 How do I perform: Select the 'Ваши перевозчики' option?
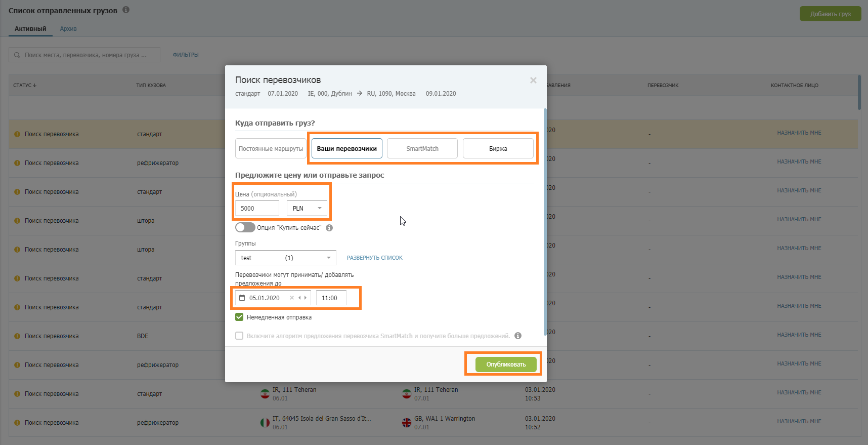(347, 148)
